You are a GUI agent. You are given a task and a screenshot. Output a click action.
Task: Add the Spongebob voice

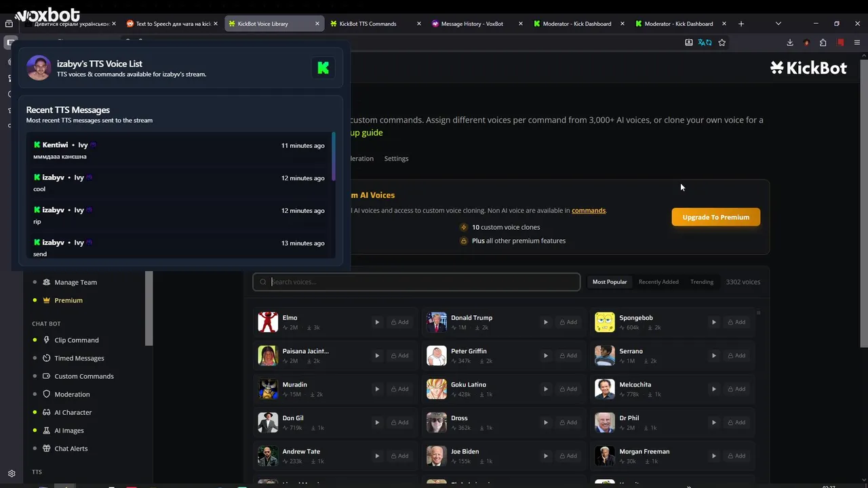click(736, 322)
